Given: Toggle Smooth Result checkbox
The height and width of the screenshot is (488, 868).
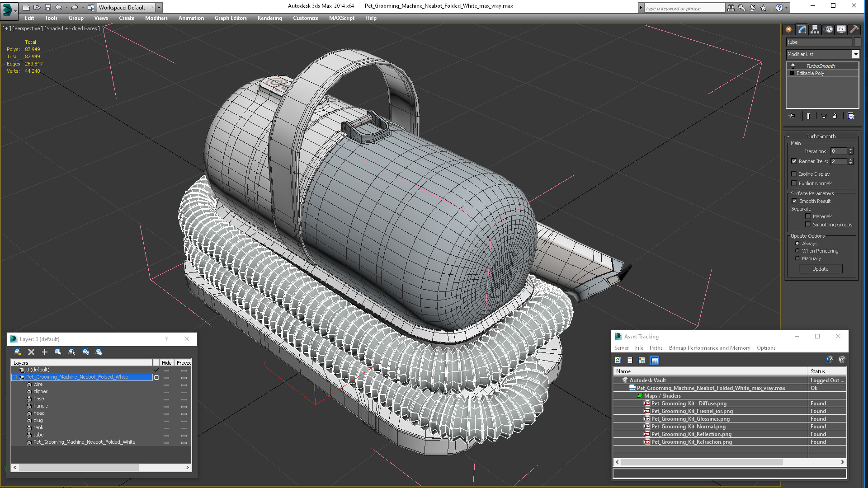Looking at the screenshot, I should coord(794,201).
